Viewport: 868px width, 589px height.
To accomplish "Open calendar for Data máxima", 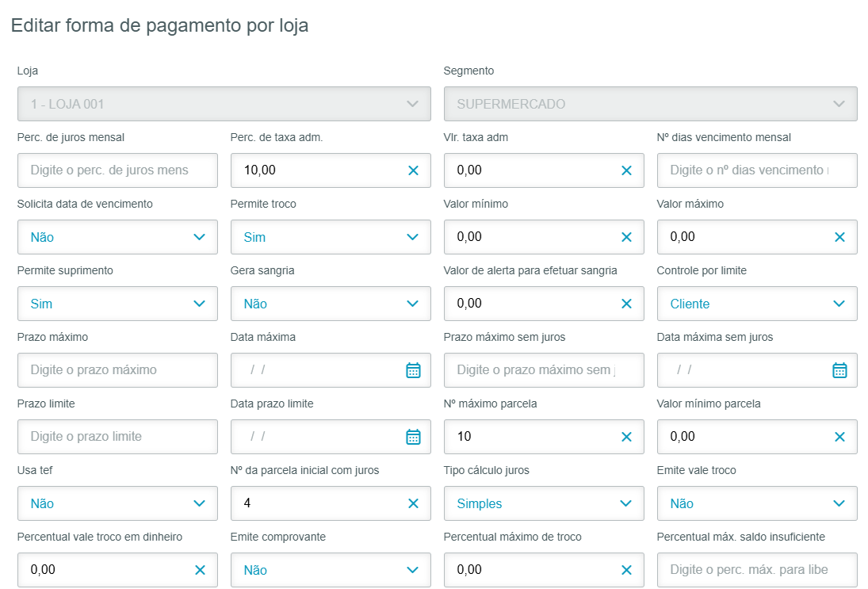I will [x=413, y=370].
